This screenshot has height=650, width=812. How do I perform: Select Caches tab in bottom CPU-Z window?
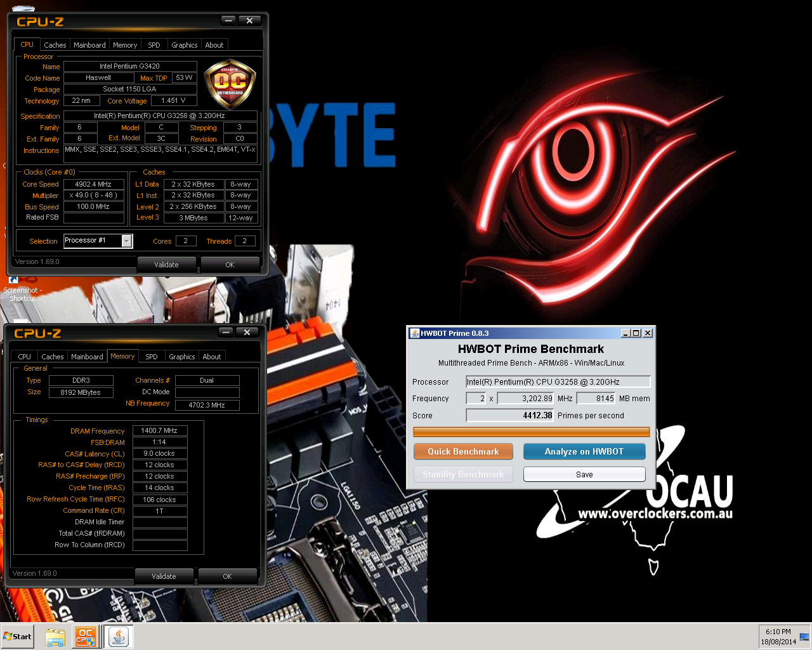pos(53,357)
